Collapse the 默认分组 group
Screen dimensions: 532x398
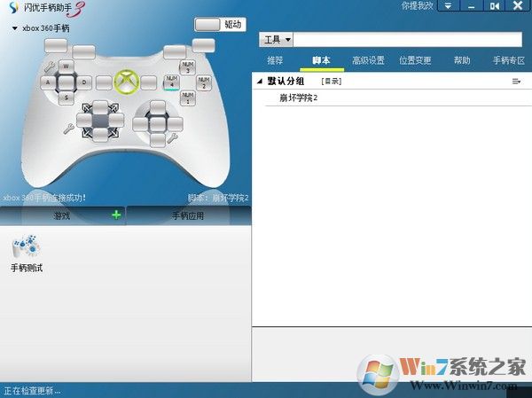coord(260,82)
